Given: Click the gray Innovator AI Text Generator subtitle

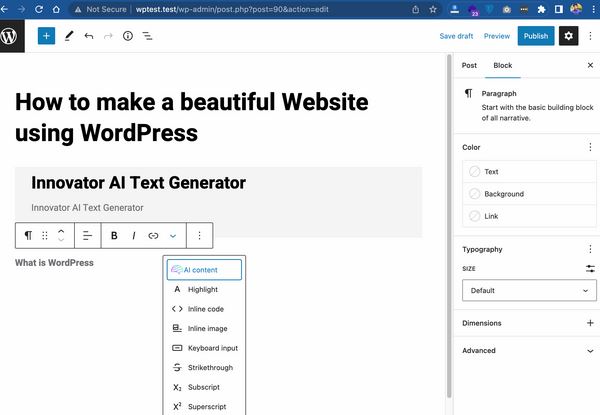Looking at the screenshot, I should point(87,208).
